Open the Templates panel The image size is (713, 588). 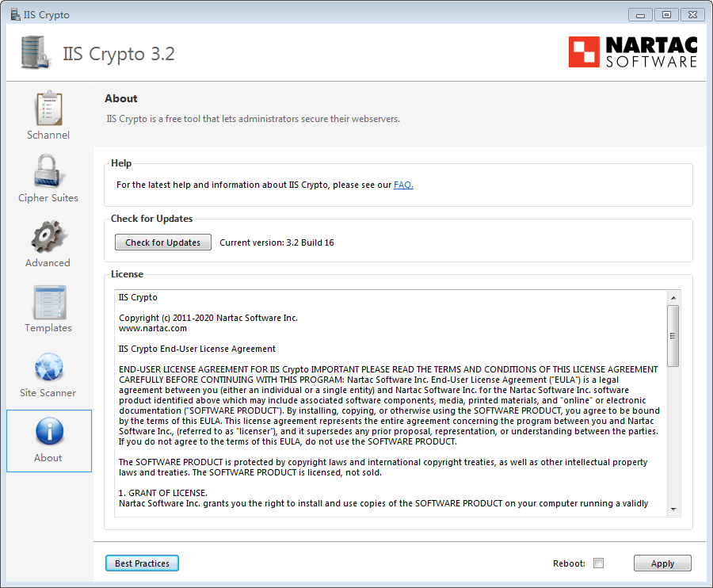(48, 302)
